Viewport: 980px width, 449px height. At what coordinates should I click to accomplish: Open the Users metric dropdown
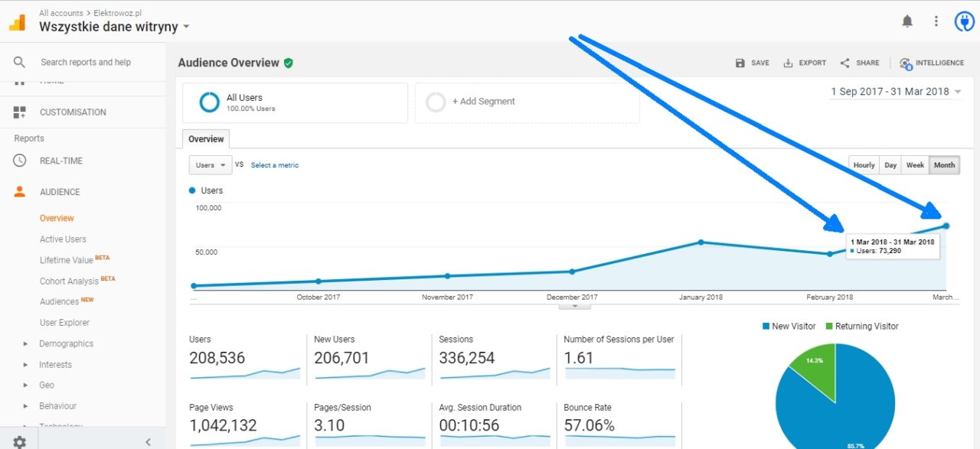(x=210, y=165)
